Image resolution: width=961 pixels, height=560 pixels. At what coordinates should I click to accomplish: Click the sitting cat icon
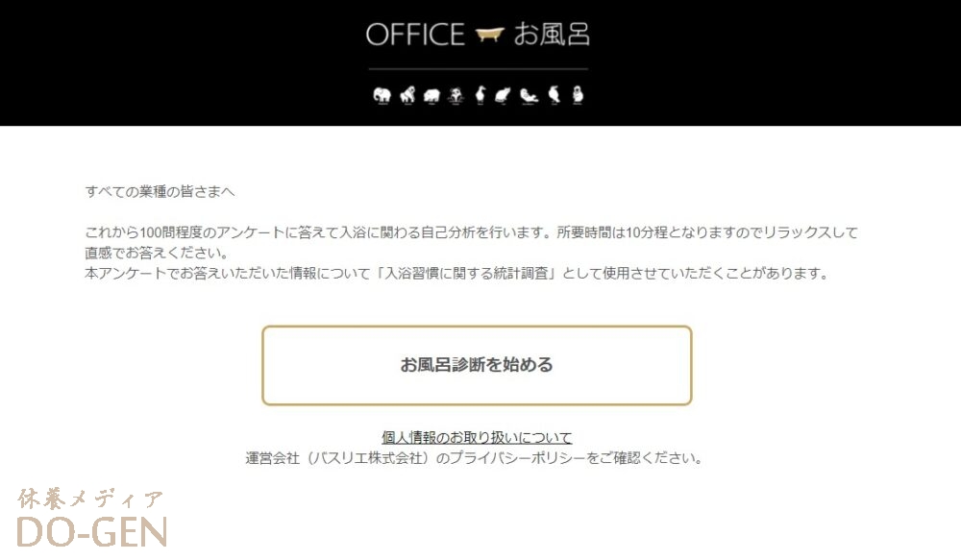[x=503, y=96]
